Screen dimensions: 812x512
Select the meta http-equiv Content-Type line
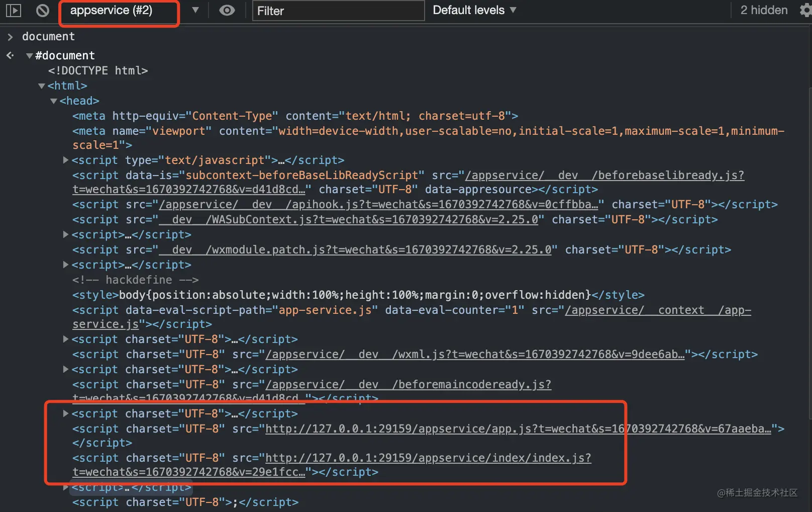(295, 116)
